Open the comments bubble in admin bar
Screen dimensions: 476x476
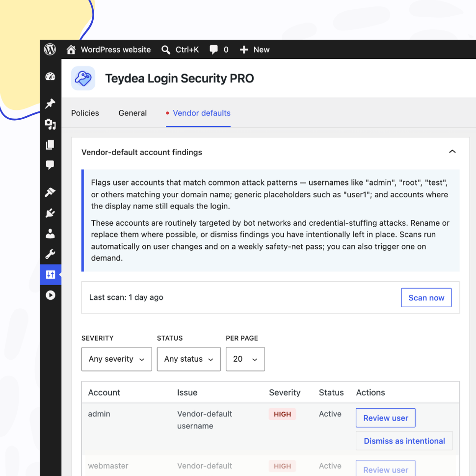coord(219,50)
